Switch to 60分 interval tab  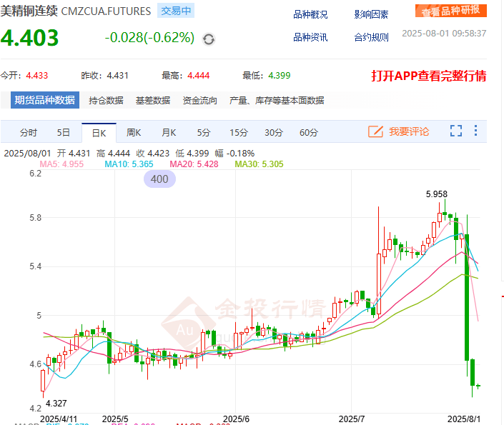(x=309, y=132)
